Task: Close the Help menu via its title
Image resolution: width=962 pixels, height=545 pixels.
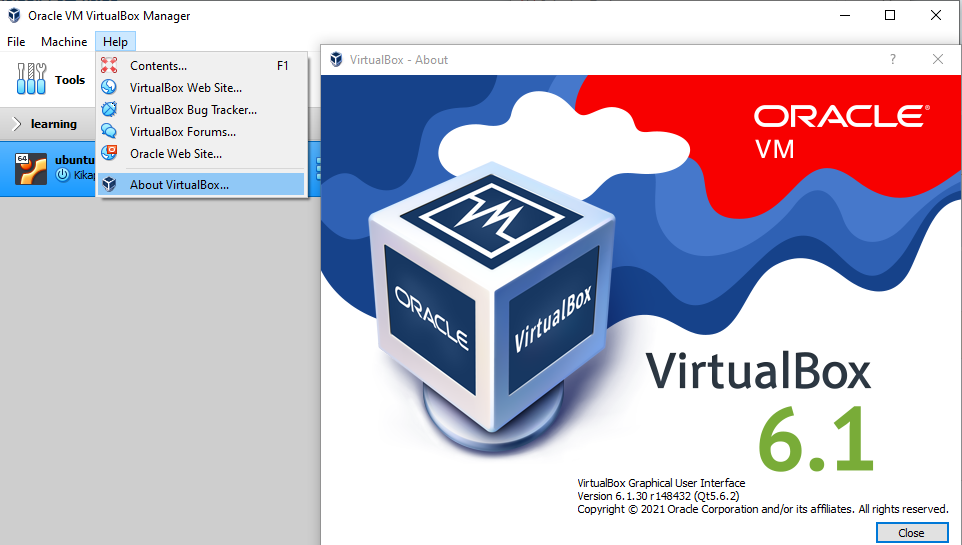Action: [115, 42]
